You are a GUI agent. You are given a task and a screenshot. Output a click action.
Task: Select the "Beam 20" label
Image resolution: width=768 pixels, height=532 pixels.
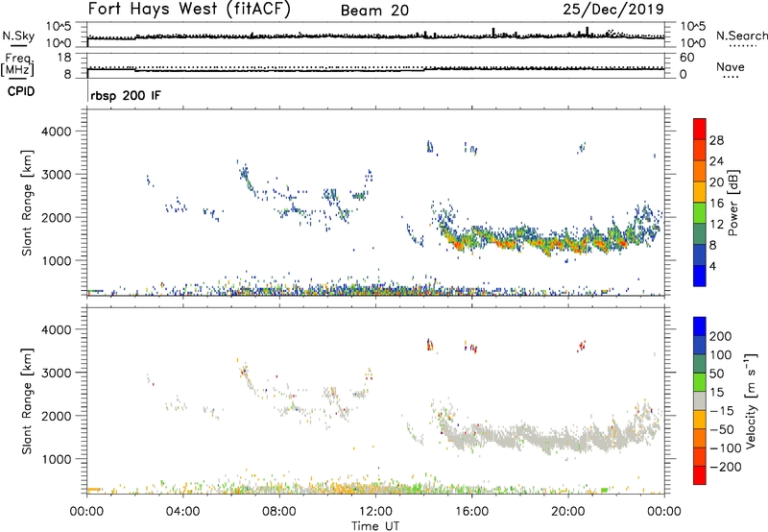[x=374, y=11]
